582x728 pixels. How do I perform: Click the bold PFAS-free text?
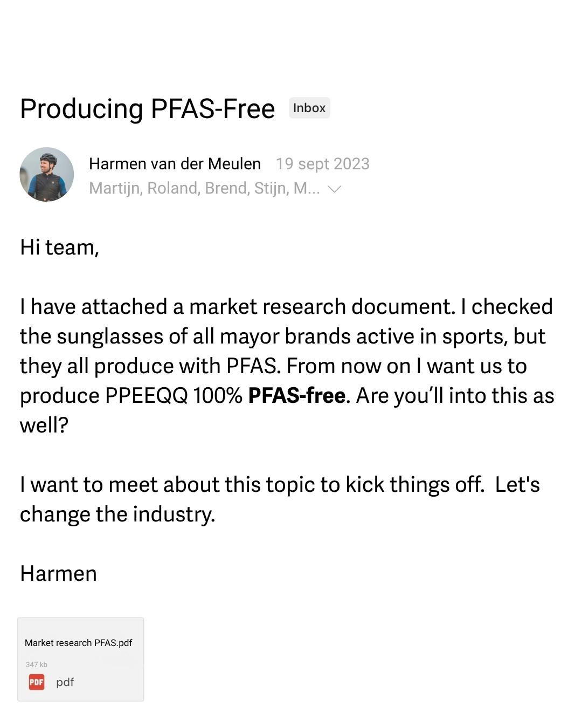[x=296, y=396]
